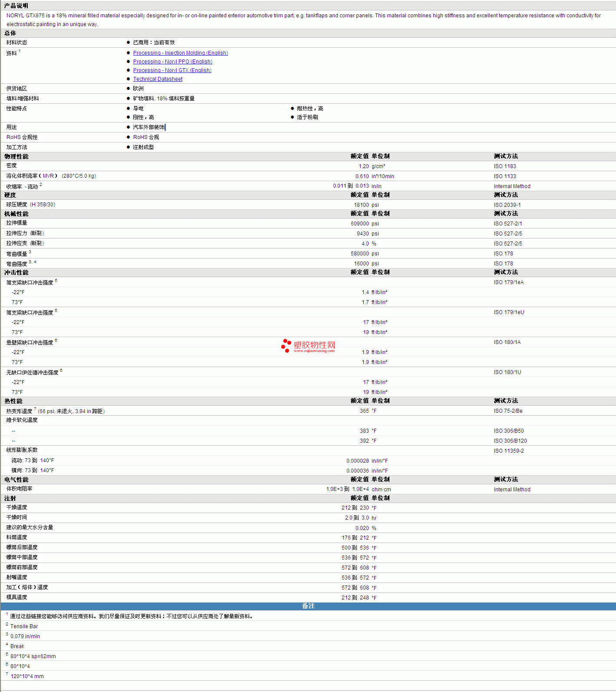Select the ISO 1183 test method
This screenshot has height=692, width=616.
505,166
